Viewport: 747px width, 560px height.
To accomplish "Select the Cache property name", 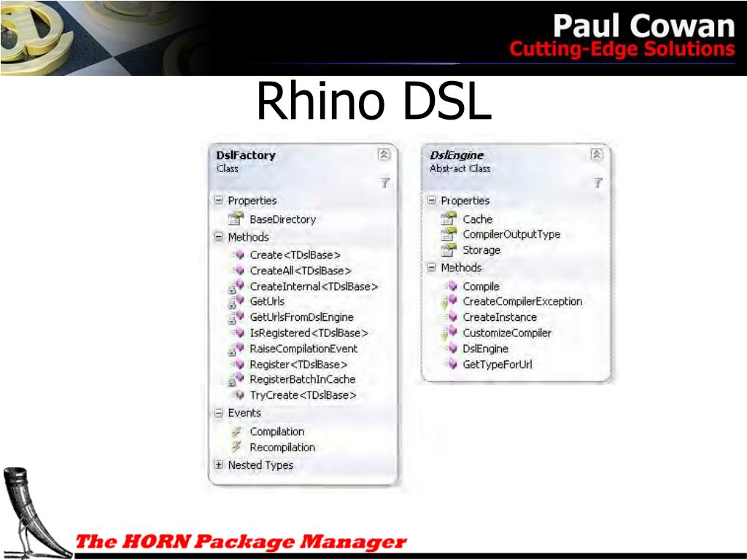I will (478, 219).
